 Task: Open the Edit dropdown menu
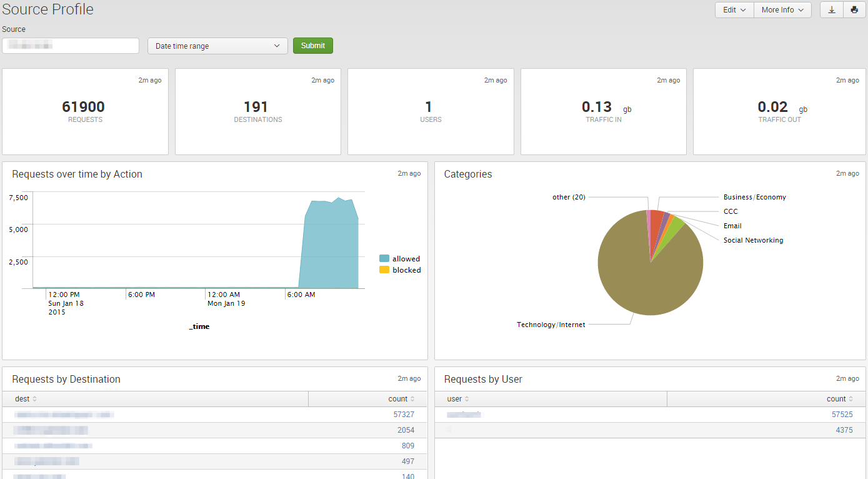point(734,10)
